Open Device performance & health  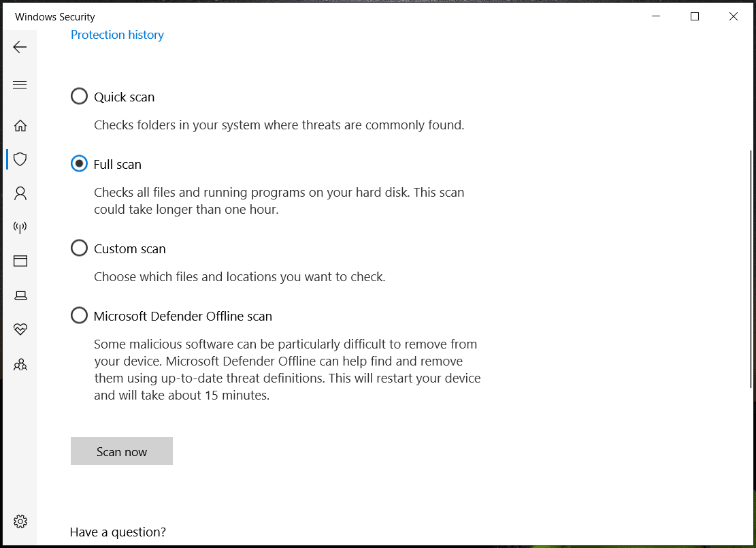click(x=20, y=329)
